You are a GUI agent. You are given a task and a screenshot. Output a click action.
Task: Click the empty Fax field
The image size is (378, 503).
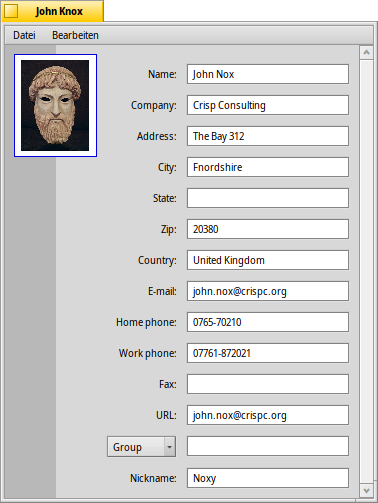tap(268, 384)
